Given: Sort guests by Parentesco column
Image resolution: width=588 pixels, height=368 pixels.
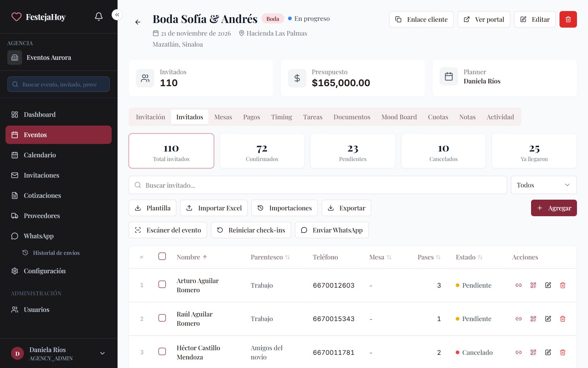Looking at the screenshot, I should (x=270, y=257).
